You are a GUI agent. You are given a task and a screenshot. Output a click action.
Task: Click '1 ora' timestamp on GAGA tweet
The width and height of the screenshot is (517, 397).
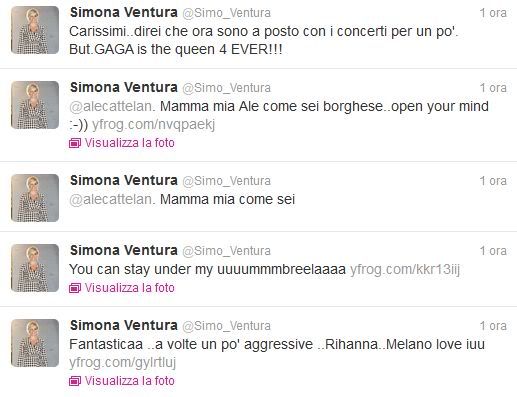click(493, 13)
